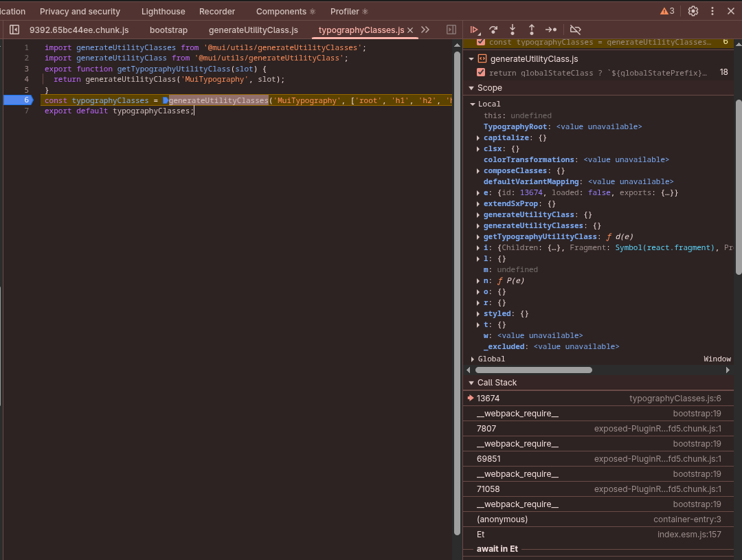This screenshot has height=560, width=742.
Task: Click the Step button in debugger toolbar
Action: pyautogui.click(x=551, y=30)
